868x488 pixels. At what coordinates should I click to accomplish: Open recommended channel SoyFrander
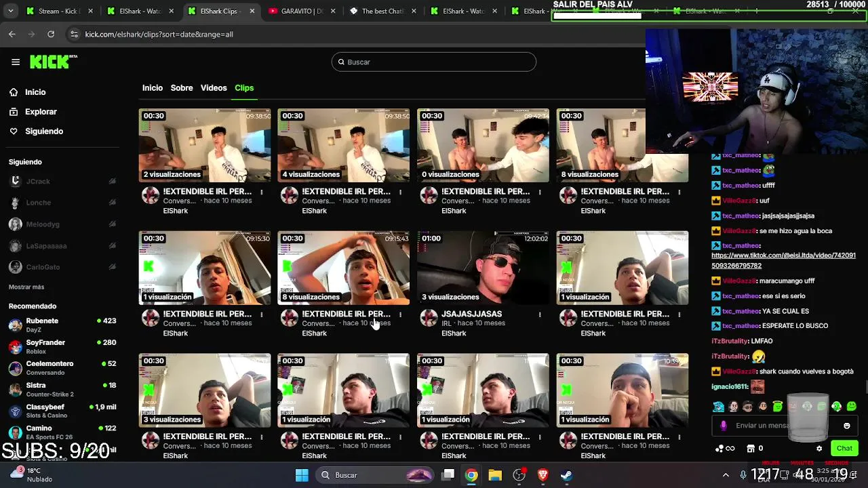pyautogui.click(x=62, y=346)
